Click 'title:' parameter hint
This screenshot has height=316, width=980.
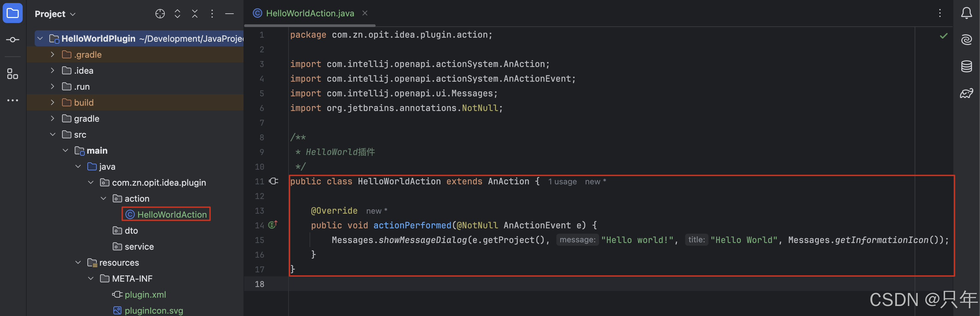696,240
